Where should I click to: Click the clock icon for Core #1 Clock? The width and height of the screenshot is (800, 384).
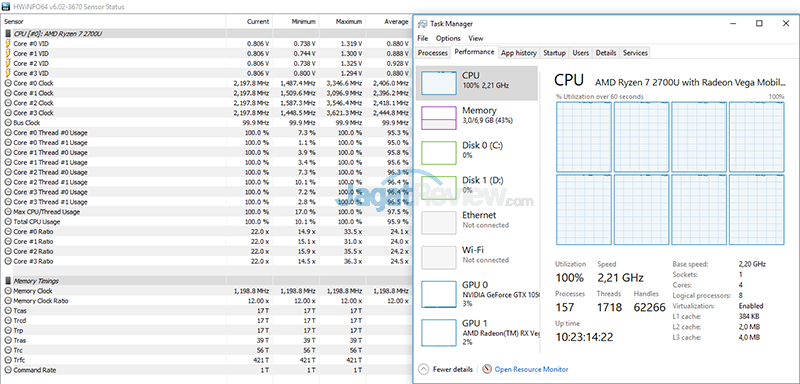[x=8, y=93]
